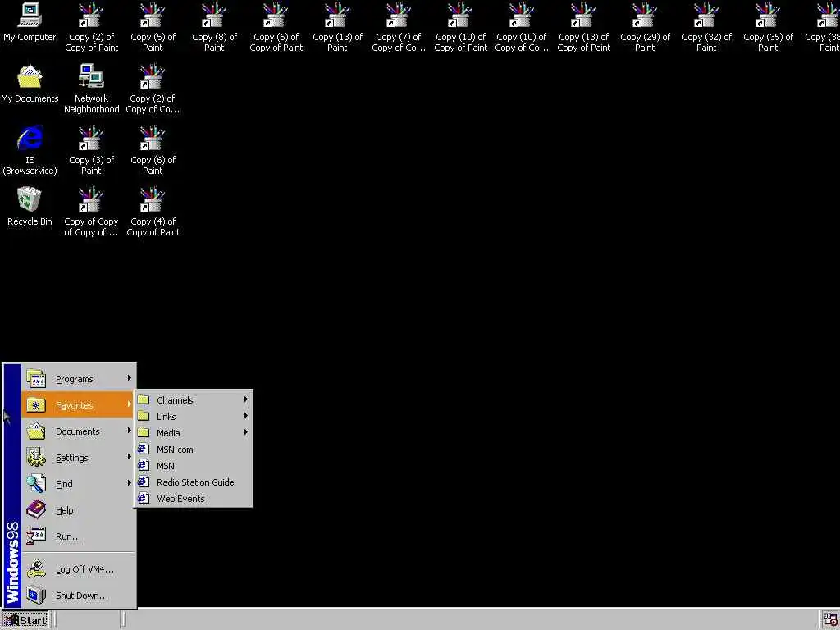This screenshot has height=630, width=840.
Task: Open the MSN.com favorite link
Action: coord(193,450)
